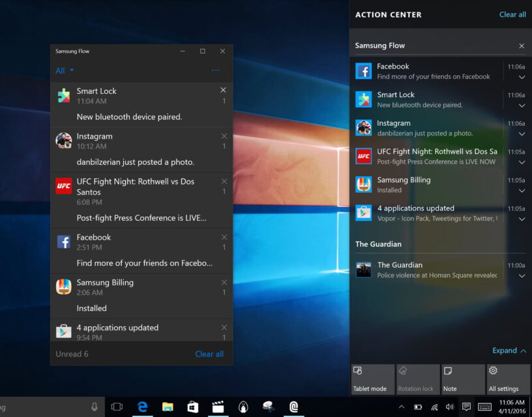Click the Instagram avatar in Samsung Flow
The width and height of the screenshot is (532, 417).
[x=63, y=141]
